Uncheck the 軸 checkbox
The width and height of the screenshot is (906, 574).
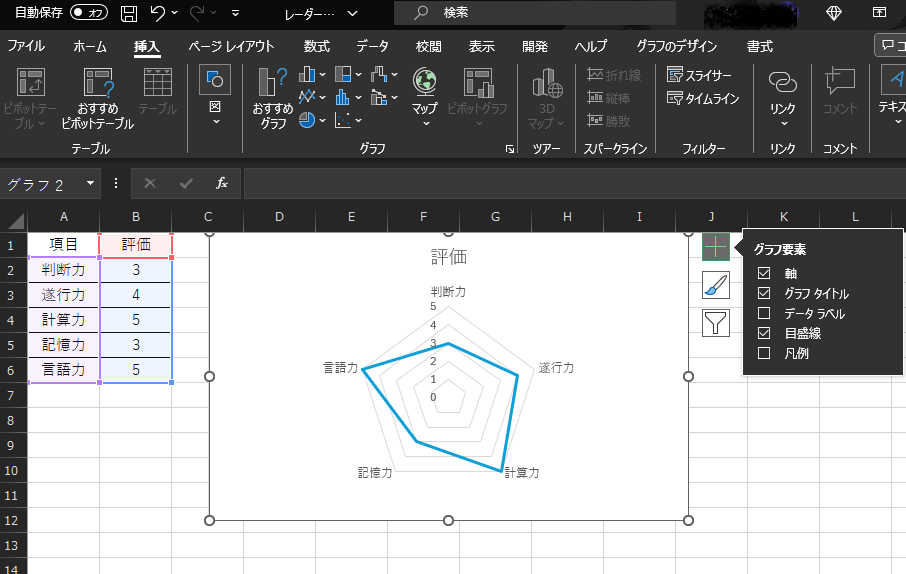(764, 273)
